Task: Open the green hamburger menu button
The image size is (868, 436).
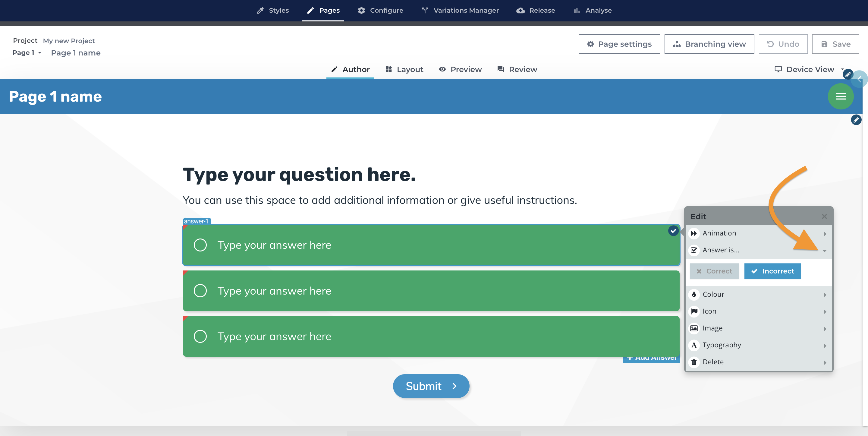Action: click(840, 96)
